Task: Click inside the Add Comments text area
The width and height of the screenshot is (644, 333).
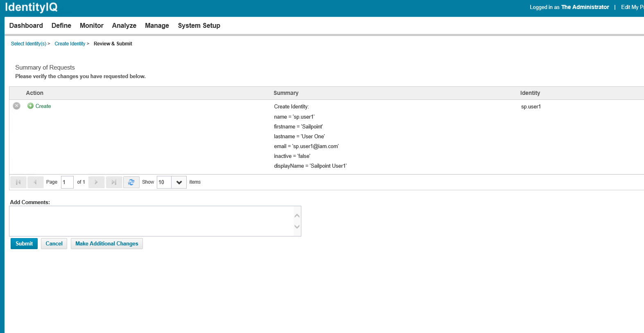Action: (151, 221)
